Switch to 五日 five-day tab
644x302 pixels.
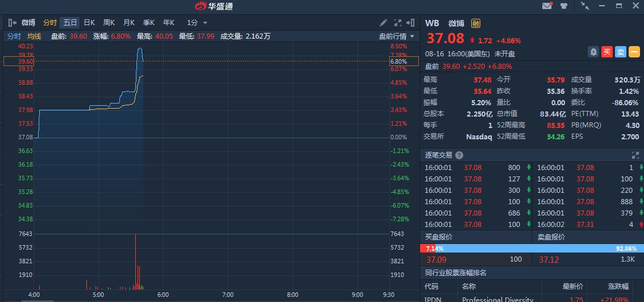tap(70, 23)
